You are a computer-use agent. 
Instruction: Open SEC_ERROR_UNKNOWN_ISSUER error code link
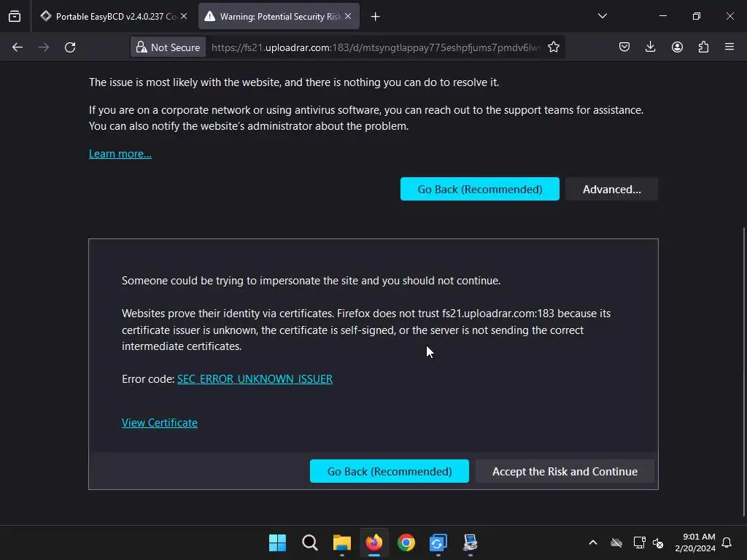click(255, 379)
